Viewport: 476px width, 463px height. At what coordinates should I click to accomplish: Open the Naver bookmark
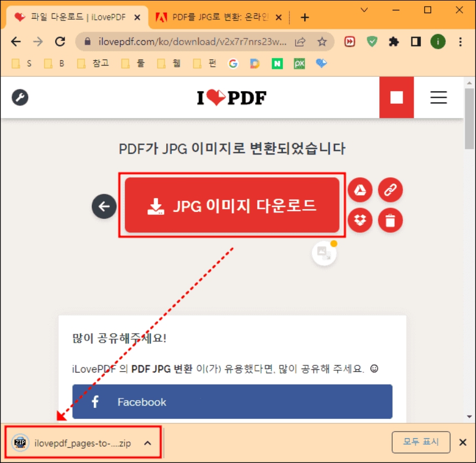pos(277,63)
